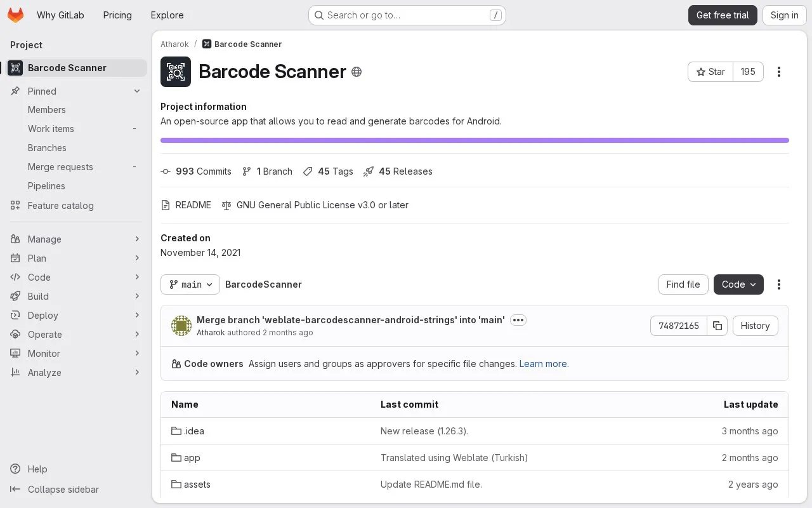Viewport: 812px width, 508px height.
Task: Click the GitLab fox logo
Action: (15, 15)
